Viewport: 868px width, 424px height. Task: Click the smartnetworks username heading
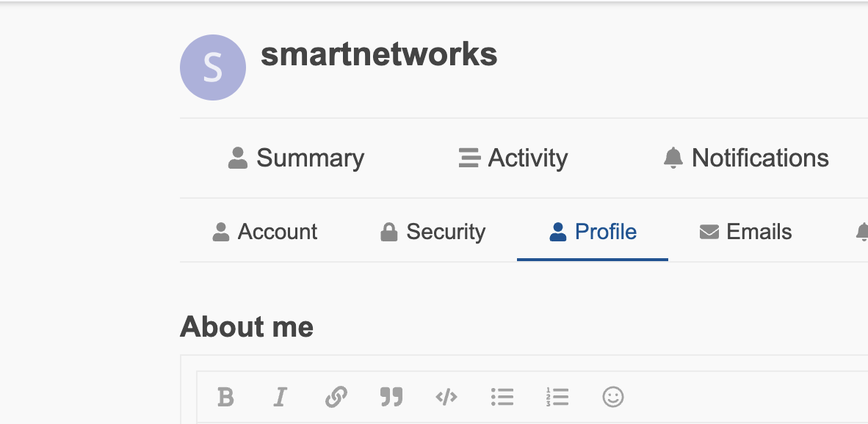(379, 55)
